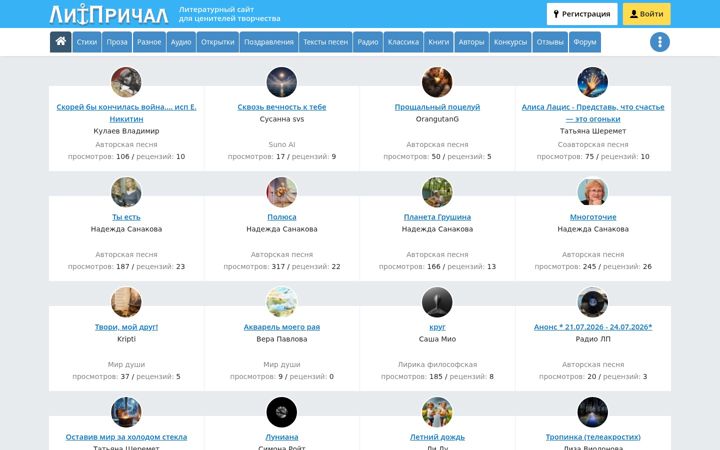Switch to the Аудио section
This screenshot has height=450, width=720.
[181, 42]
